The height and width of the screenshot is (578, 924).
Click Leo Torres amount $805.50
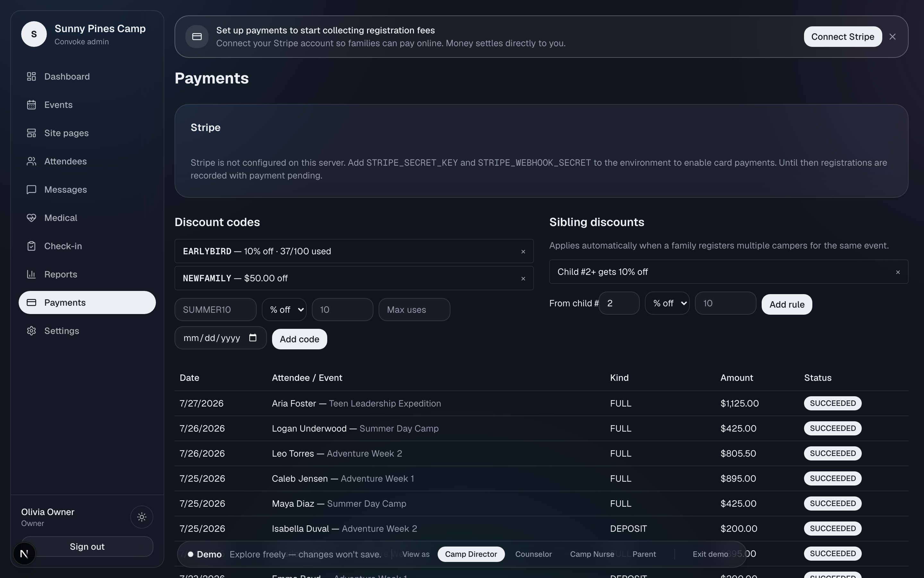(x=738, y=454)
